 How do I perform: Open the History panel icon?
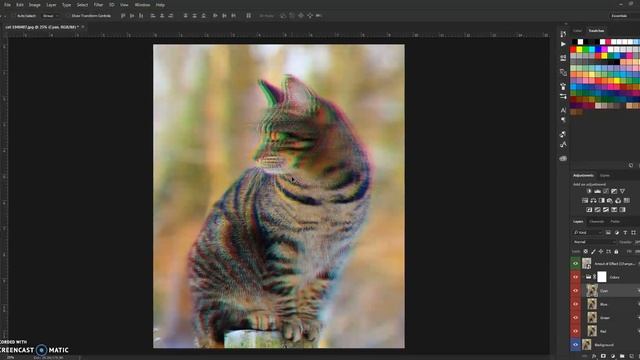(x=563, y=34)
